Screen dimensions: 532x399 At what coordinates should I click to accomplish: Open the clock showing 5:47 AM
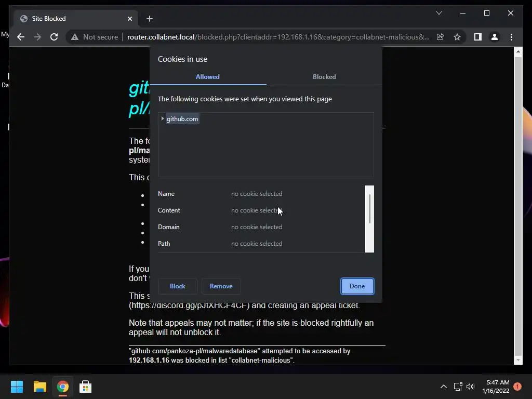click(496, 387)
